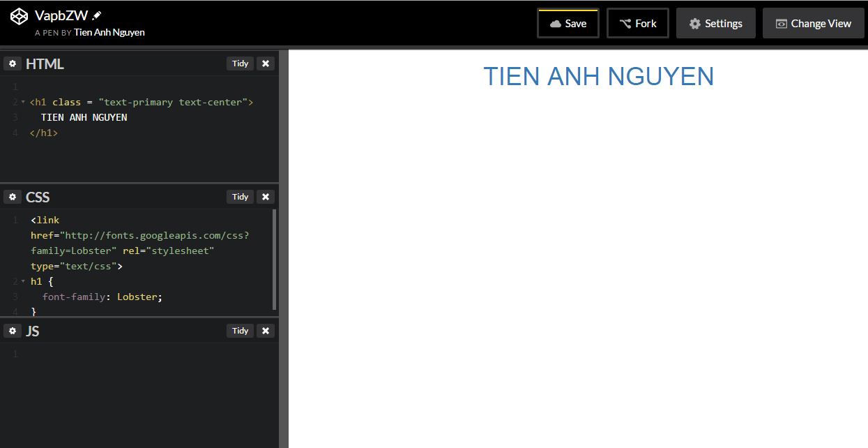Screen dimensions: 868x448
Task: Open the HTML panel gear settings
Action: [13, 63]
